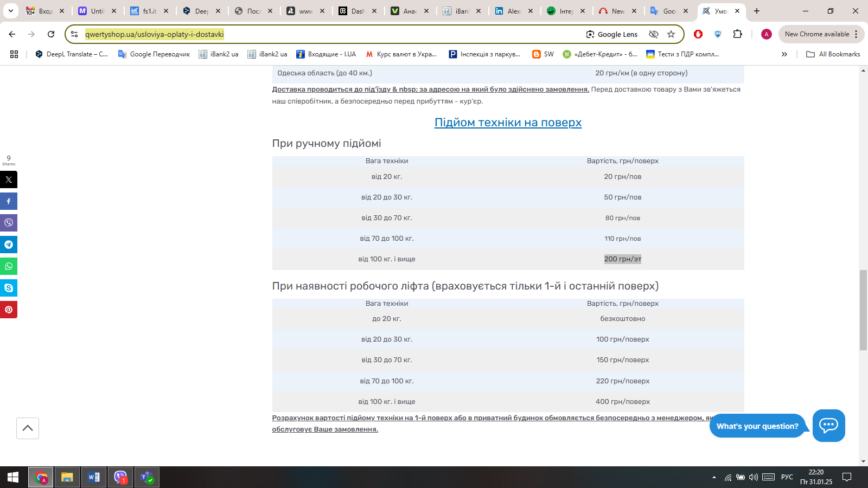Share page via Facebook sidebar icon
The height and width of the screenshot is (488, 868).
pyautogui.click(x=9, y=201)
